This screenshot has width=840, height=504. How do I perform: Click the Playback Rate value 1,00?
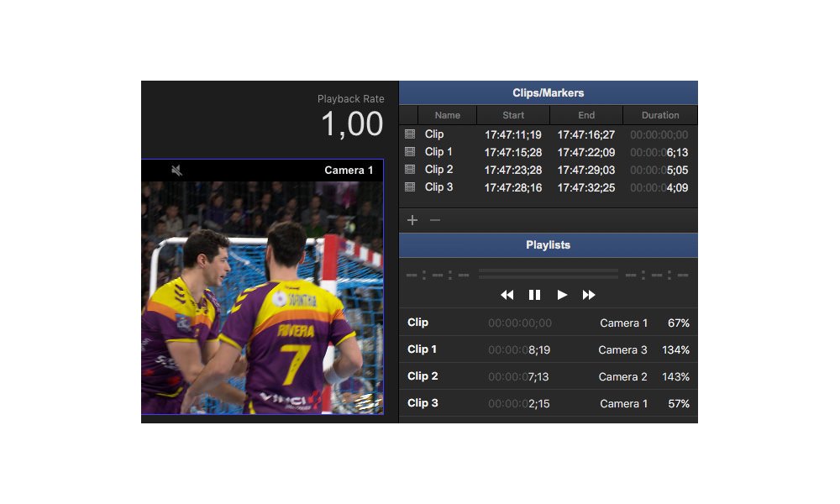click(x=352, y=125)
